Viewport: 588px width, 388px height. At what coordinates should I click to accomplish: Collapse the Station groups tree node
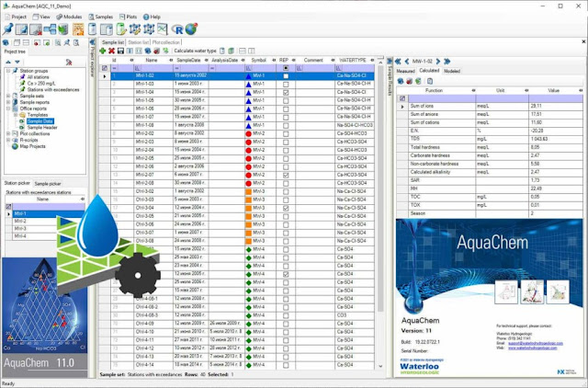pos(8,71)
